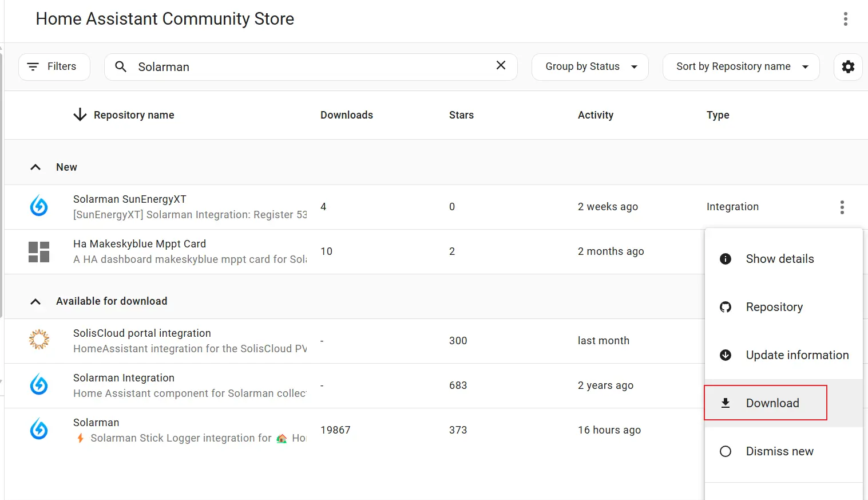This screenshot has height=500, width=868.
Task: Click the Solarman SunEnergyXT logo icon
Action: [x=39, y=206]
